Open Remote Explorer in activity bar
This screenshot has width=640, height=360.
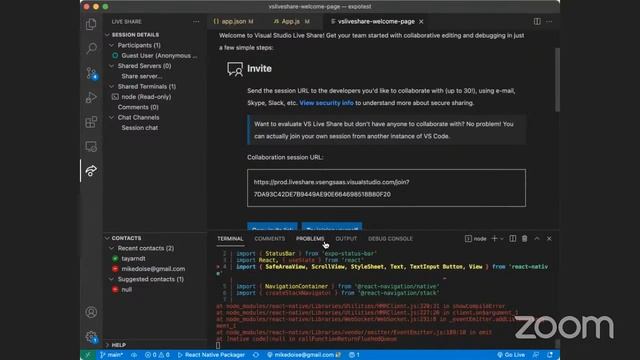pos(91,146)
